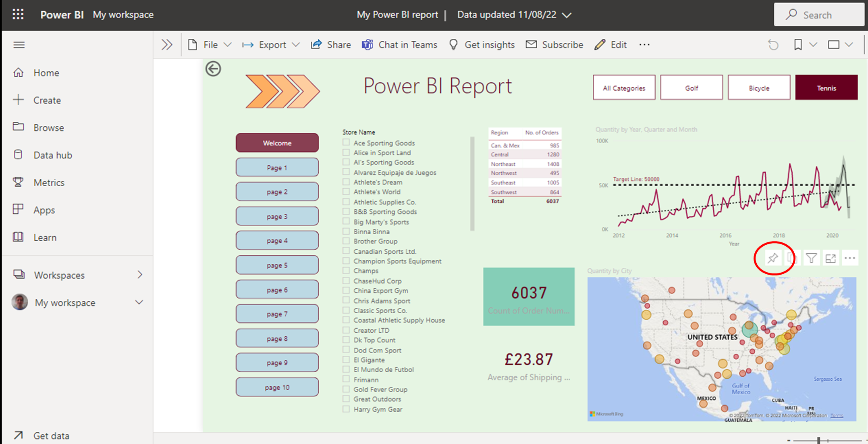
Task: Open Learn in the sidebar
Action: [45, 237]
